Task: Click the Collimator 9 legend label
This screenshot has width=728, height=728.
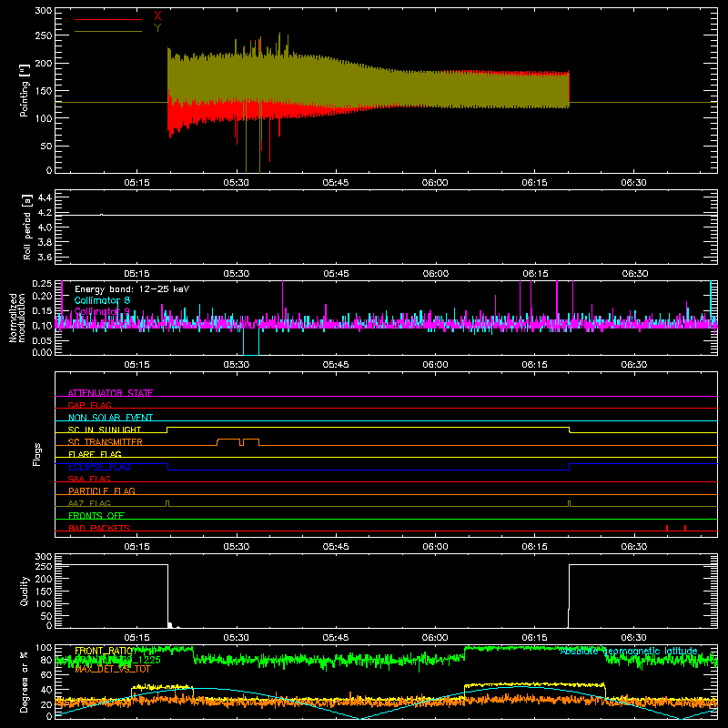Action: click(102, 311)
